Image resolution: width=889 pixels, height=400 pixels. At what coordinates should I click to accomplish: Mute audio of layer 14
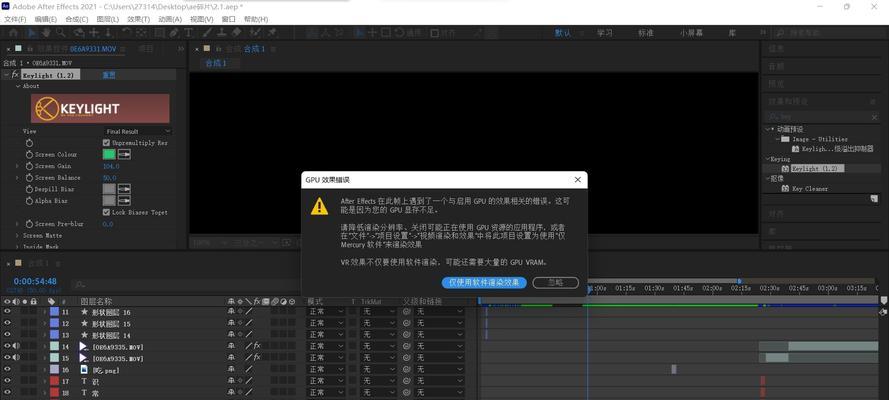(16, 346)
